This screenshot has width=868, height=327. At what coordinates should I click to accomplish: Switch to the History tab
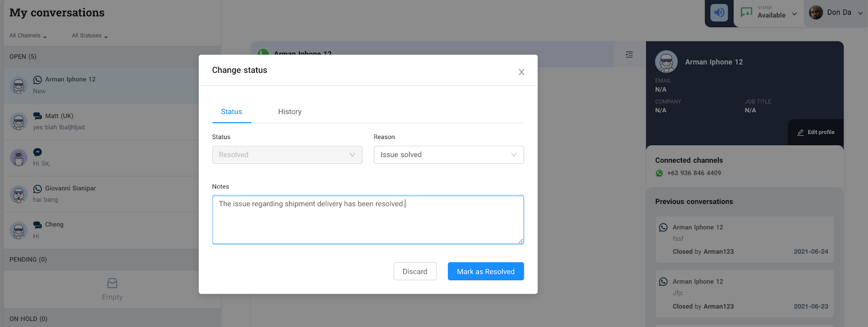point(290,112)
